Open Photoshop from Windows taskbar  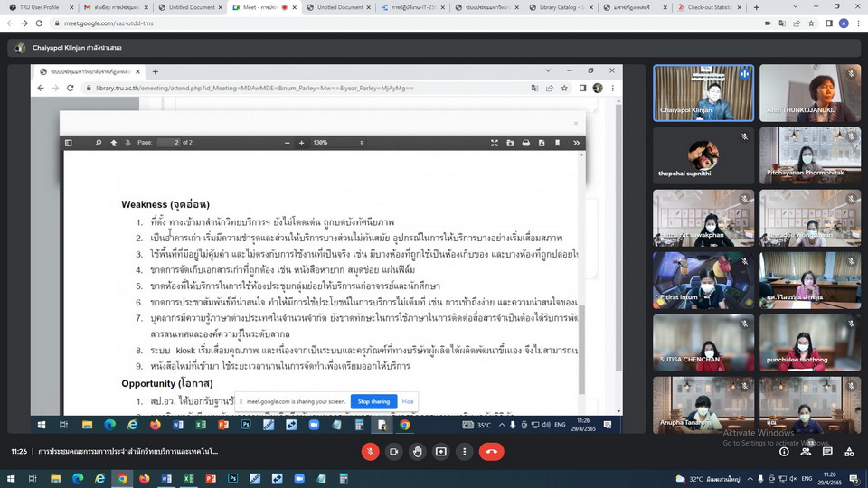[233, 479]
